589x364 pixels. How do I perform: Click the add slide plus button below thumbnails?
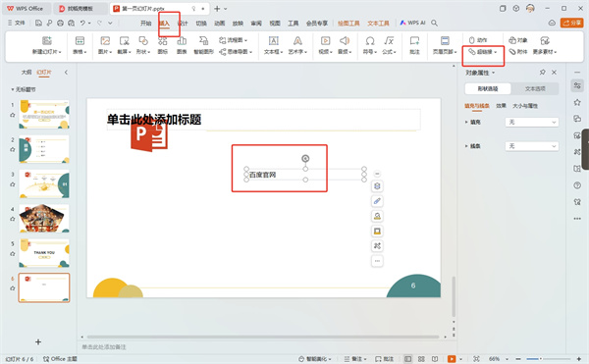38,341
